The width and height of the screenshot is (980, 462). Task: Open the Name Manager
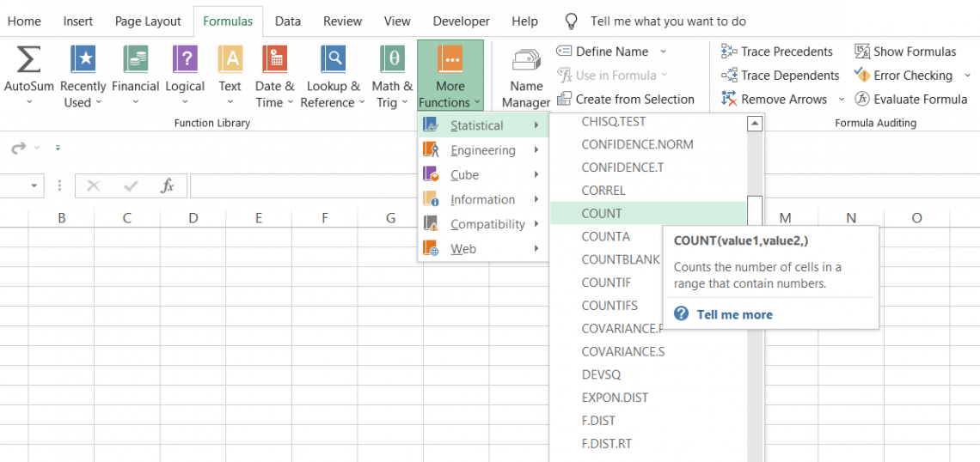coord(526,61)
